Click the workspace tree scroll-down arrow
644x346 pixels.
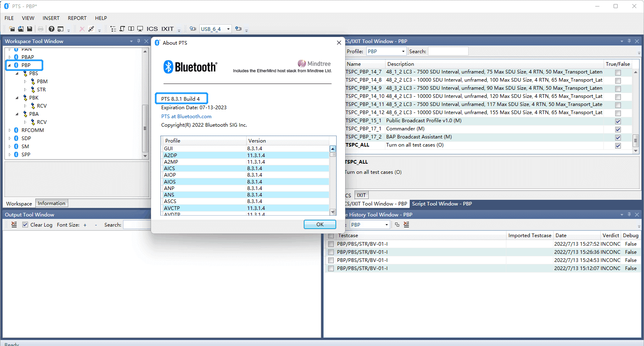(x=145, y=156)
